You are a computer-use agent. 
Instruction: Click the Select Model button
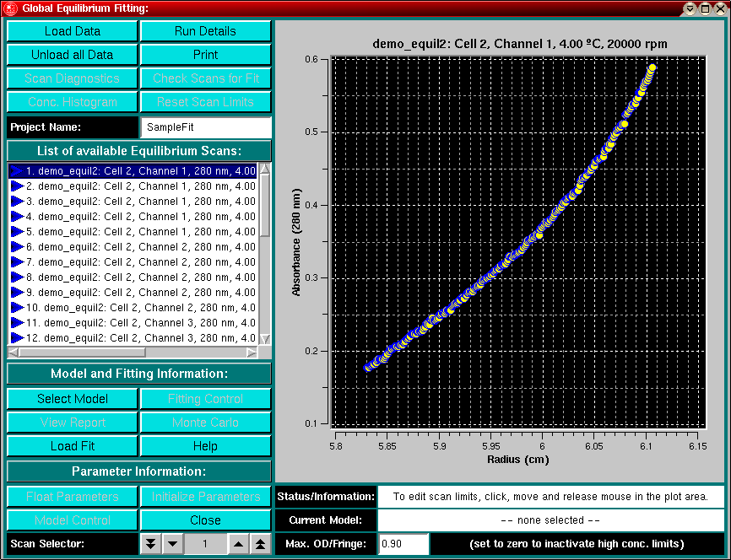73,399
